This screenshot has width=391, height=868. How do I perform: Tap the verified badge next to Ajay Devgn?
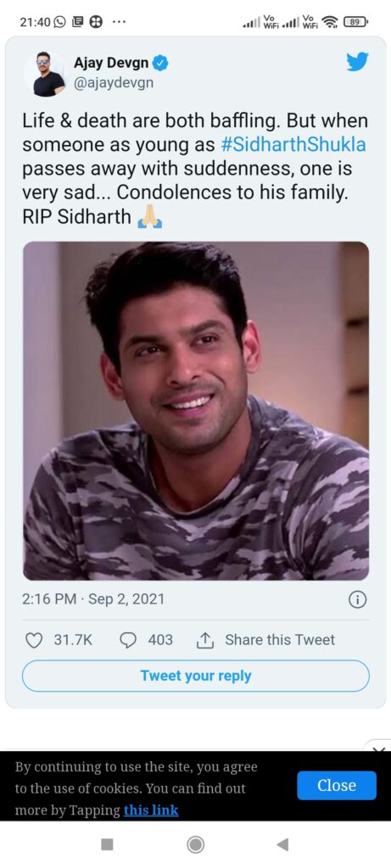(160, 64)
